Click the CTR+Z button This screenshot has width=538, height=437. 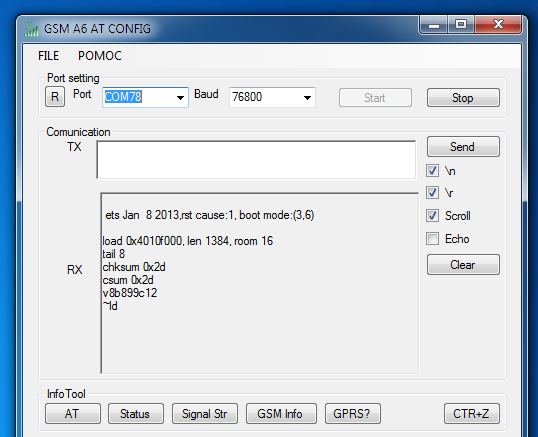(471, 414)
